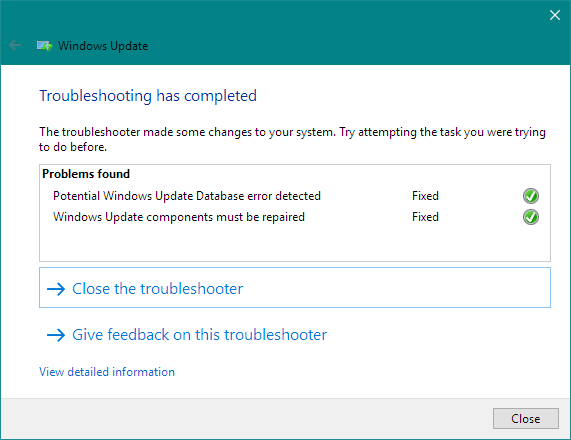The height and width of the screenshot is (440, 571).
Task: Click the Windows Update title text
Action: coord(103,46)
